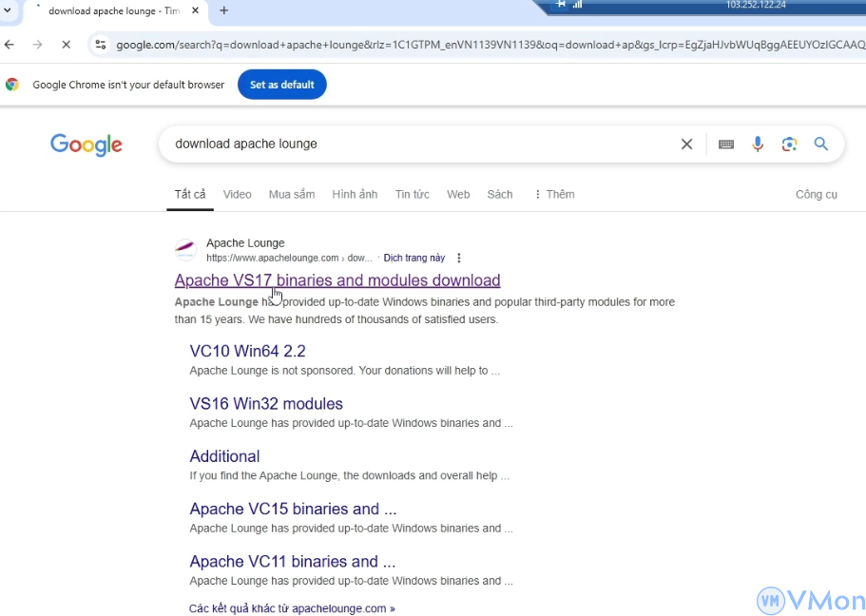This screenshot has height=616, width=866.
Task: Open the three-dot options for Apache Lounge result
Action: click(459, 258)
